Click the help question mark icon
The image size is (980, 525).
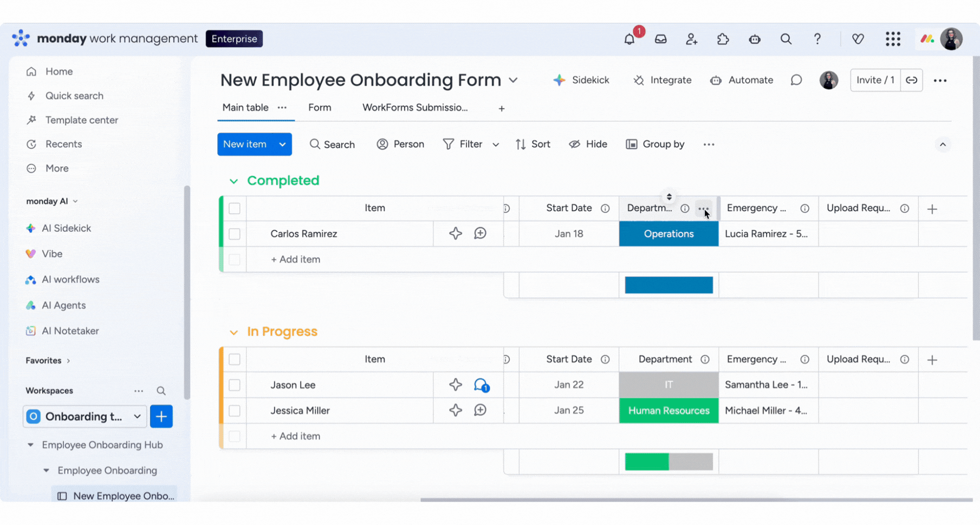point(817,39)
